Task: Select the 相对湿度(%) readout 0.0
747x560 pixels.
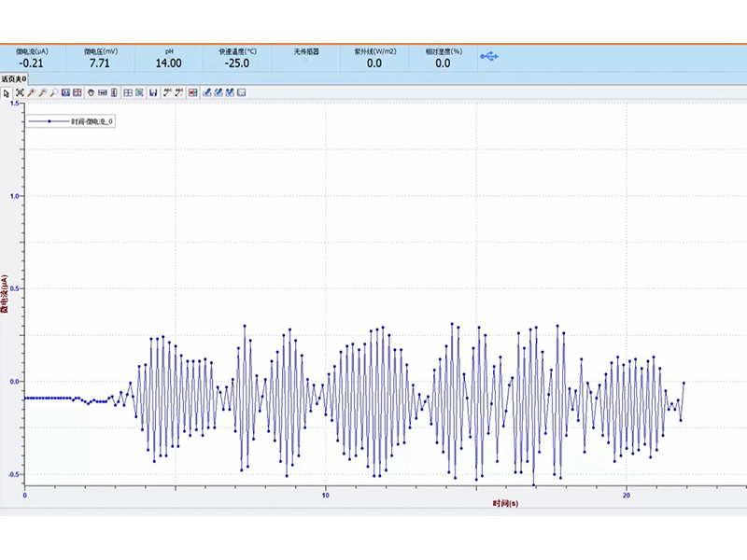Action: click(443, 58)
